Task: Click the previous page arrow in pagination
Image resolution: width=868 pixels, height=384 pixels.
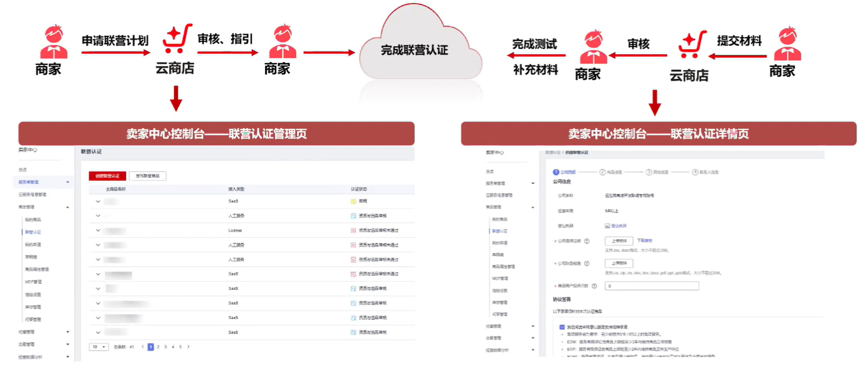Action: 143,347
